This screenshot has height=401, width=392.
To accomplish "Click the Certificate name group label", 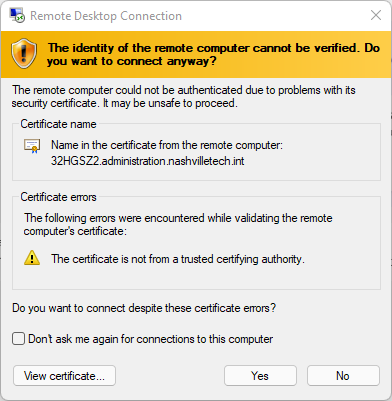I will point(58,124).
